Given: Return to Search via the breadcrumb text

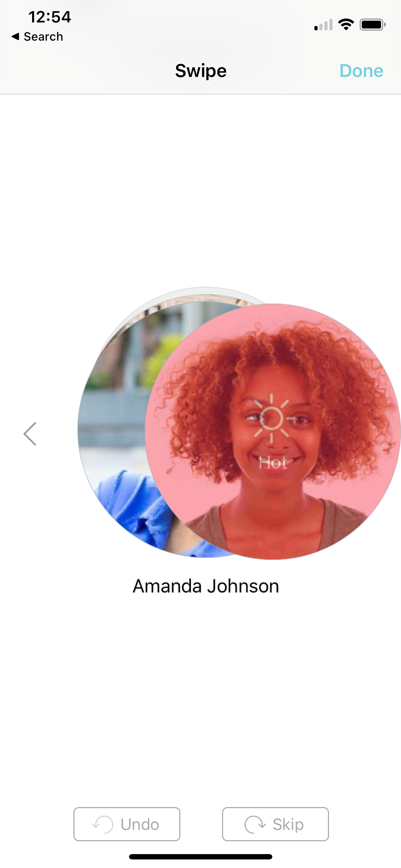Looking at the screenshot, I should coord(43,36).
